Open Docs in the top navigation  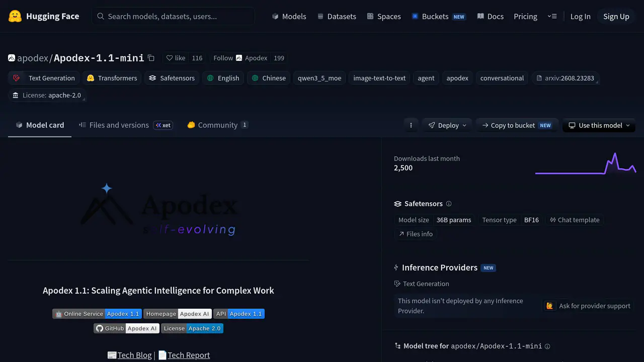490,16
